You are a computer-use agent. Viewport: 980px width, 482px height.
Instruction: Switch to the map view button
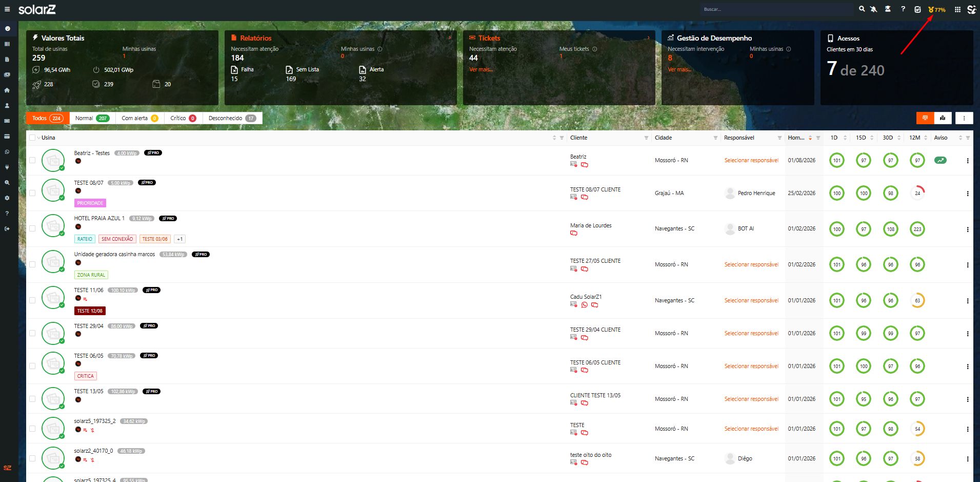point(943,118)
